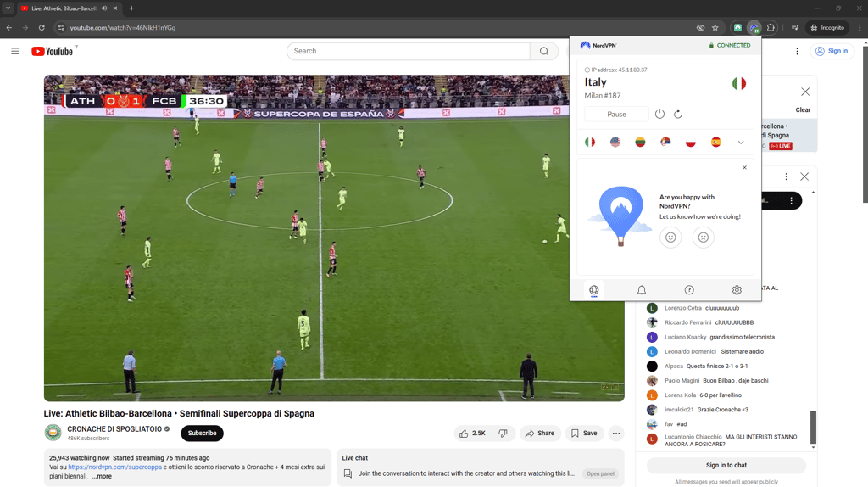The height and width of the screenshot is (487, 868).
Task: Open YouTube settings three-dot menu near Sign in
Action: (797, 51)
